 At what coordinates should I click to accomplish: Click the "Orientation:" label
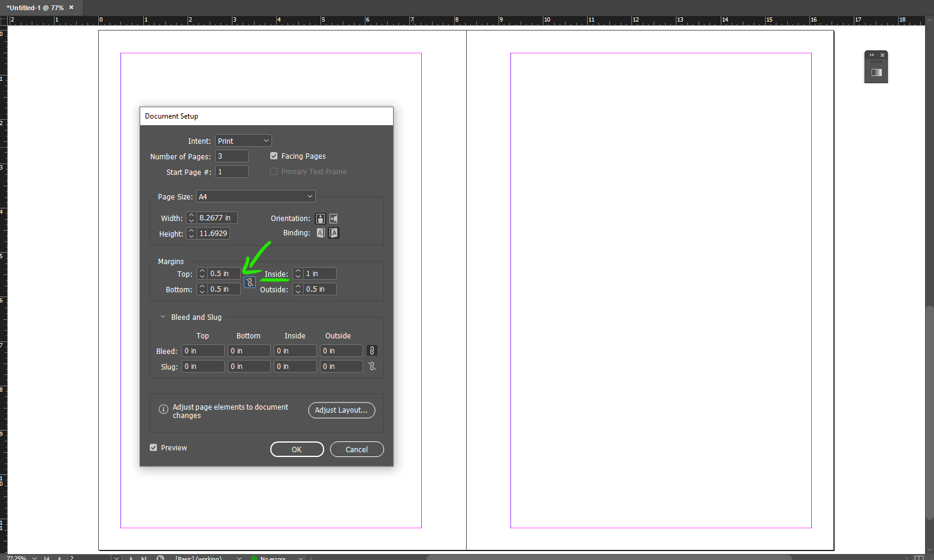[x=291, y=219]
